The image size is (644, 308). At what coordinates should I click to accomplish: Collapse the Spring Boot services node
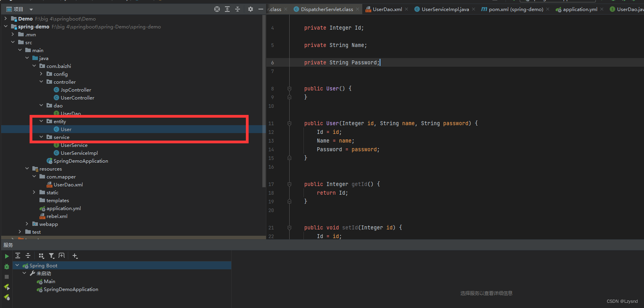click(x=17, y=265)
